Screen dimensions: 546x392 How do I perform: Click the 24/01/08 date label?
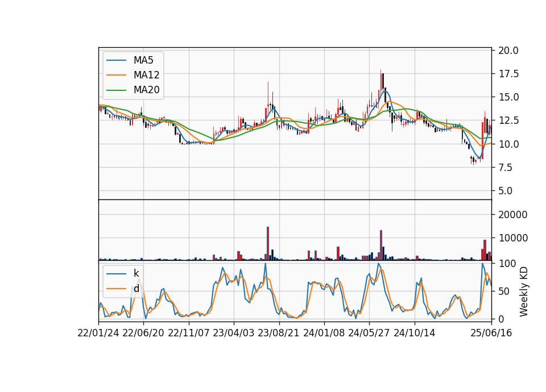click(324, 333)
